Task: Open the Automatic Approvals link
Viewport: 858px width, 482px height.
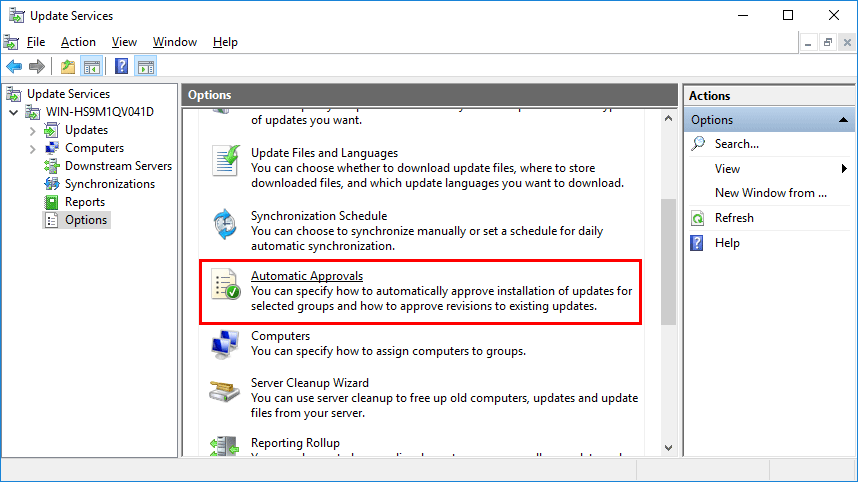Action: click(x=307, y=276)
